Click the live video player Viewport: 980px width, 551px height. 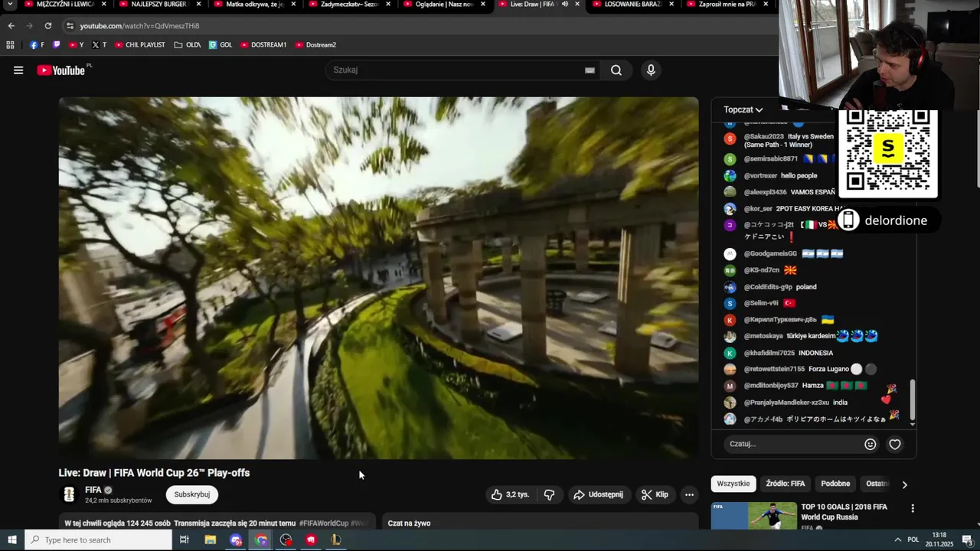pyautogui.click(x=378, y=278)
